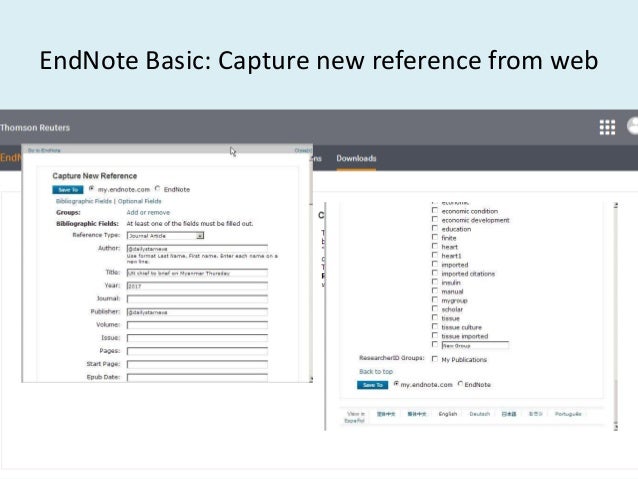Click the Journal input field
Viewport: 638px width, 479px height.
(197, 299)
